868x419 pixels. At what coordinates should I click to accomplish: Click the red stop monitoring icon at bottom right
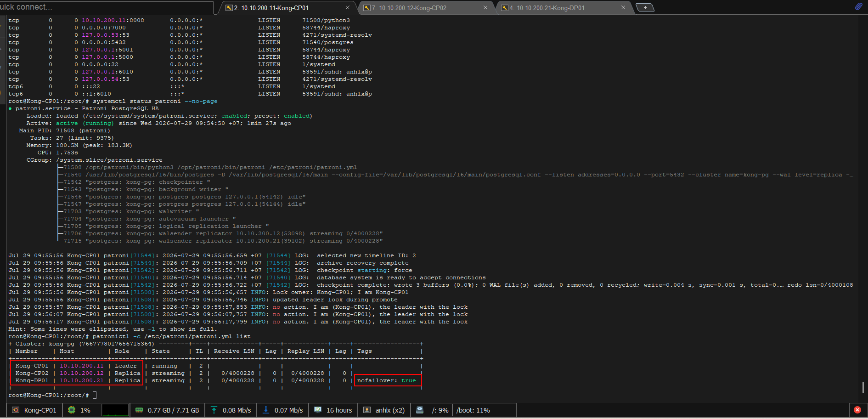tap(857, 410)
